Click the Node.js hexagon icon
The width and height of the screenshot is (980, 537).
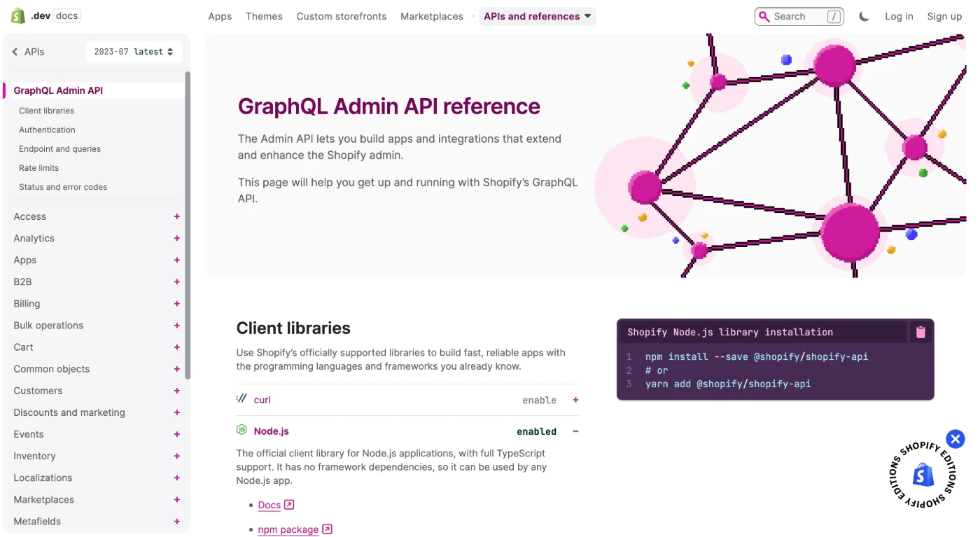coord(241,430)
